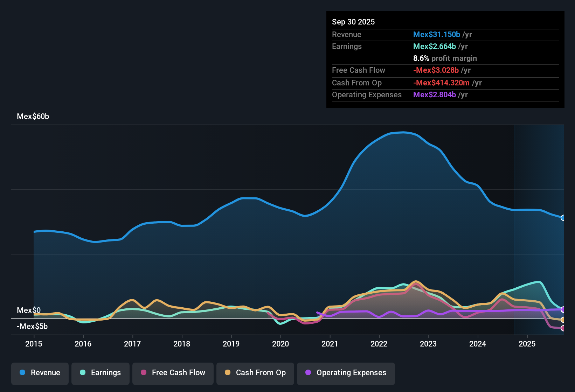Toggle the Revenue series visibility in the legend
575x392 pixels.
point(40,373)
